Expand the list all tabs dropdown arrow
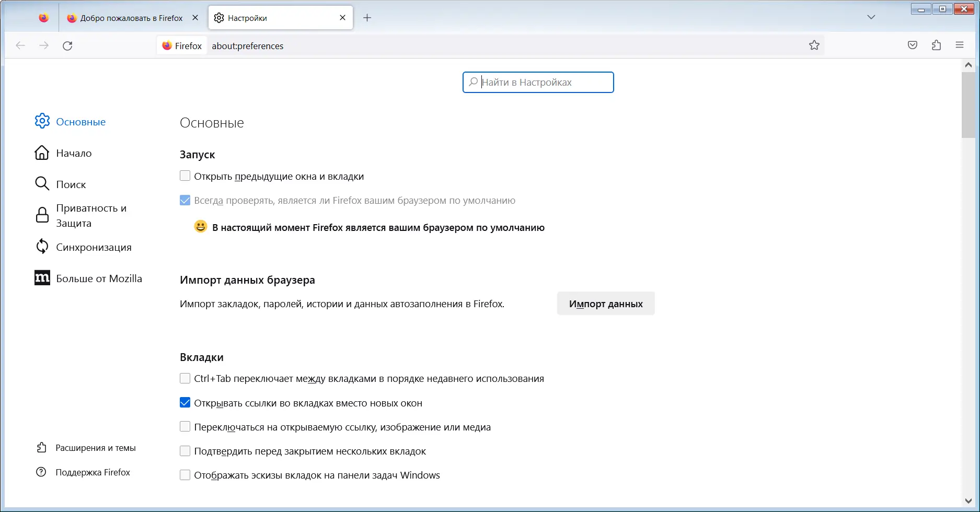The image size is (980, 512). point(871,17)
